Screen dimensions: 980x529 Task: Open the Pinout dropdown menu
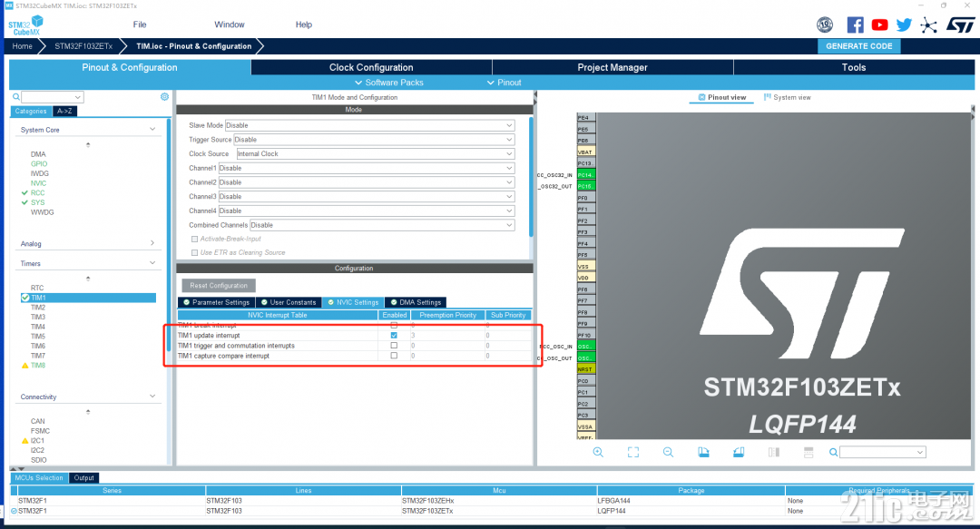[x=504, y=83]
